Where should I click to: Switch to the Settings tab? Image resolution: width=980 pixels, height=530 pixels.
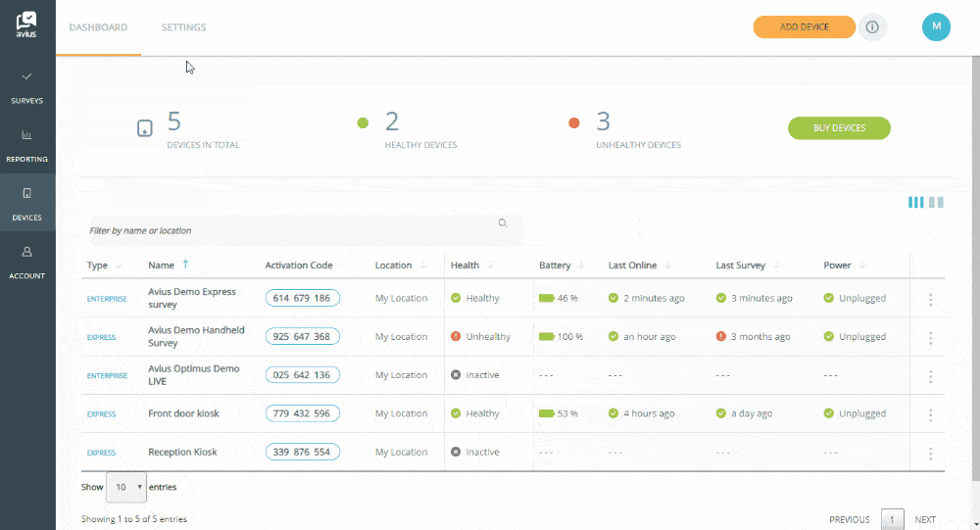183,27
